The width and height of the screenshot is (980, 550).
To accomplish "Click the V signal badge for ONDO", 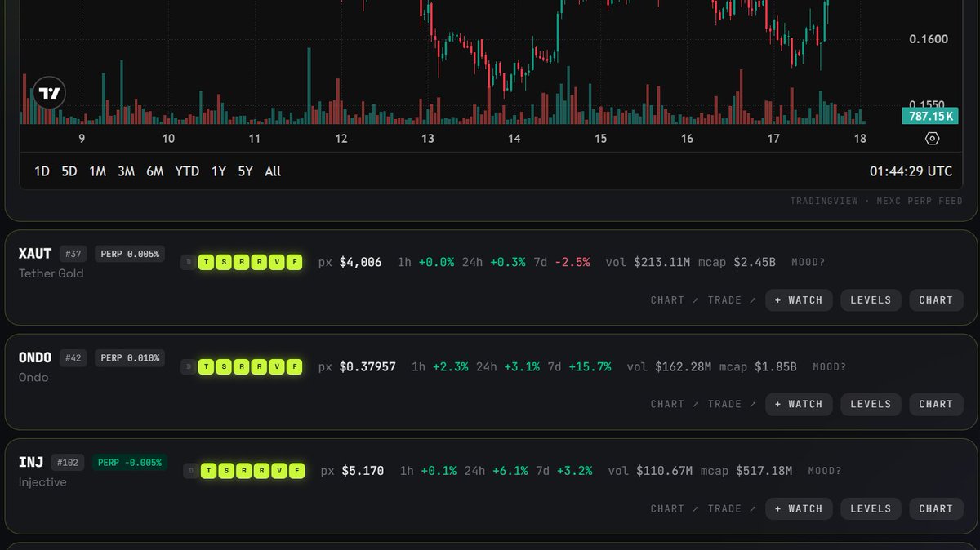I will coord(278,366).
